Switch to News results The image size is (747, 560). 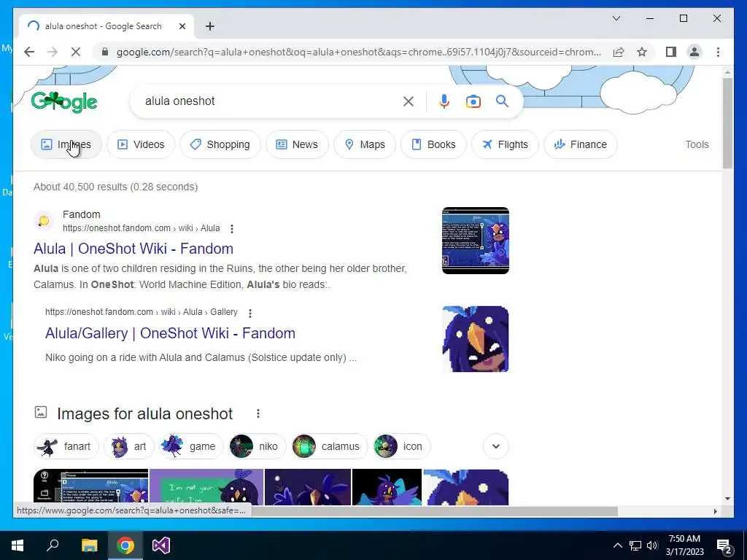pyautogui.click(x=297, y=144)
